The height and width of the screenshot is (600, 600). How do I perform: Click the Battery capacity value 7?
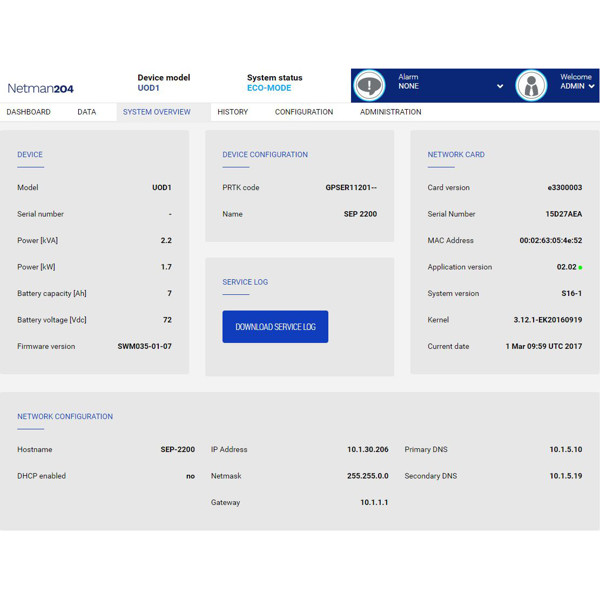[x=170, y=293]
